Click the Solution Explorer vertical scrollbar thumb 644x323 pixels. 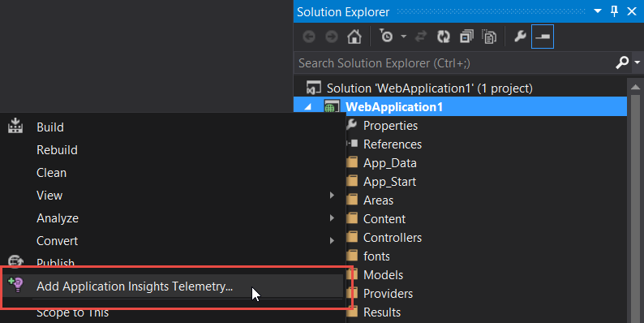(x=635, y=209)
